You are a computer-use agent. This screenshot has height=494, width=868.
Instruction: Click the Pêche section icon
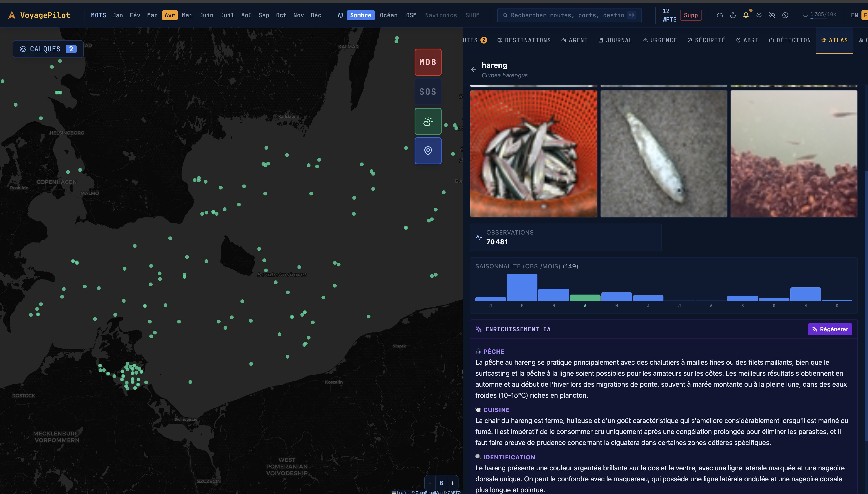(x=478, y=352)
